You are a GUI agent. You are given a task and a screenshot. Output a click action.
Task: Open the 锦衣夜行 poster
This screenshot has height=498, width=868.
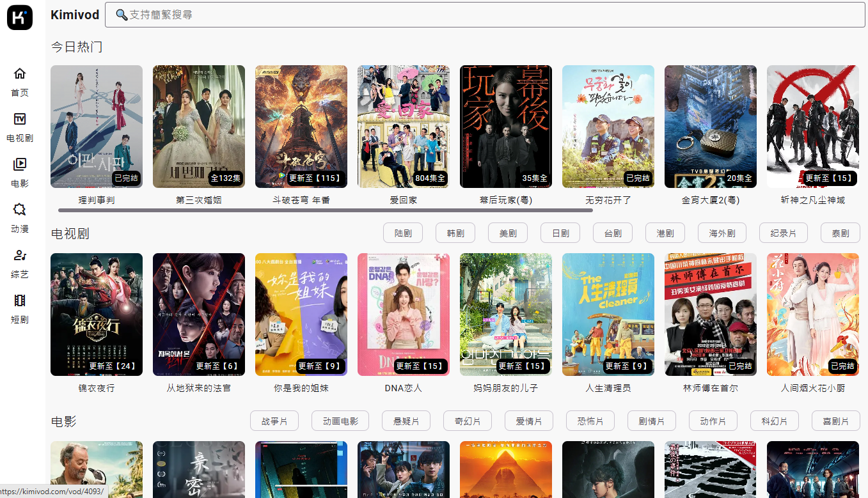pyautogui.click(x=97, y=315)
